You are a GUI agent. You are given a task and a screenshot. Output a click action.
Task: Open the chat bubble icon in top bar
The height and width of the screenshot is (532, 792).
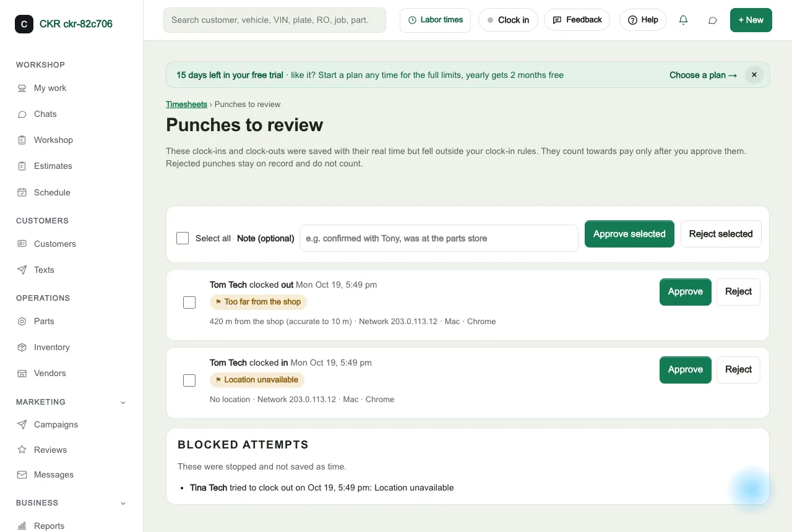(x=712, y=20)
